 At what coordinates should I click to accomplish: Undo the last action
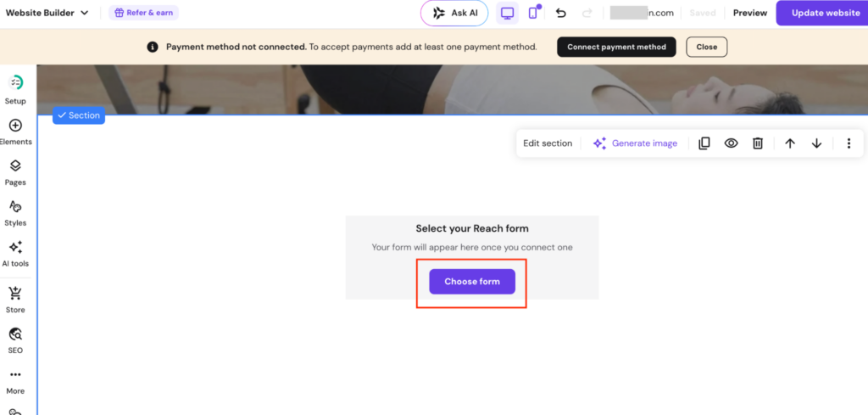pyautogui.click(x=561, y=13)
